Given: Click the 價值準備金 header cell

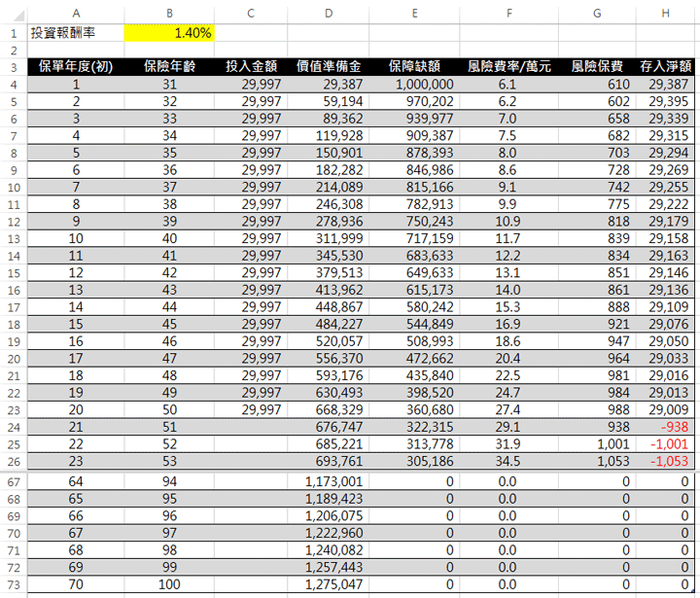Looking at the screenshot, I should (329, 66).
